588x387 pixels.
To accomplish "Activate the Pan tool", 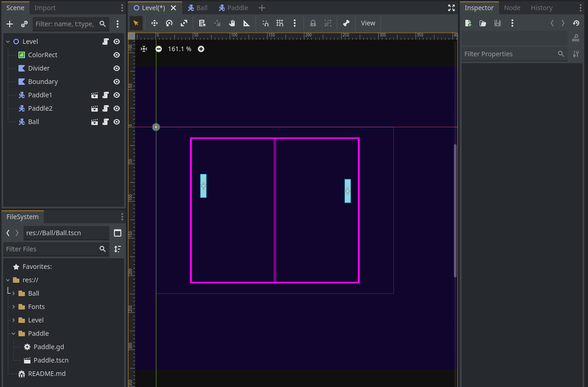I will click(x=232, y=23).
